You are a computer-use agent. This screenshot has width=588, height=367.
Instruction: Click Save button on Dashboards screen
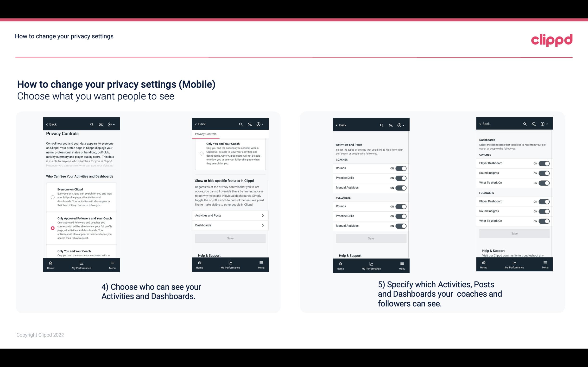tap(514, 233)
